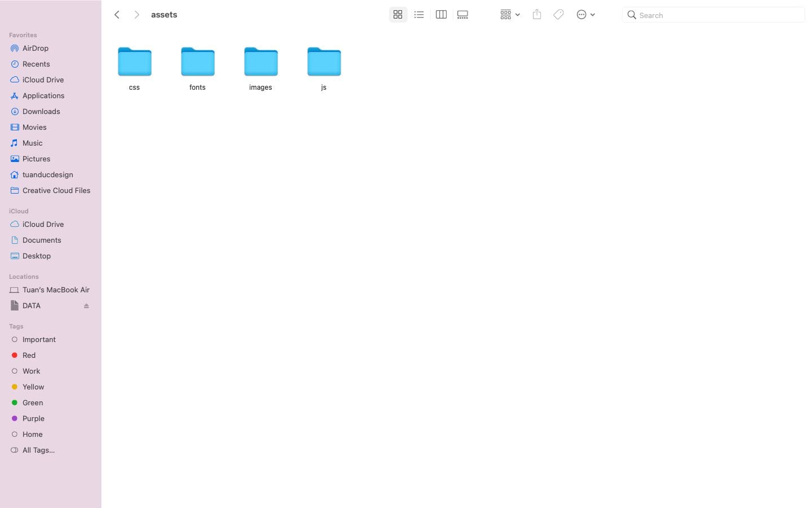The width and height of the screenshot is (812, 508).
Task: Open the Applications sidebar item
Action: (43, 96)
